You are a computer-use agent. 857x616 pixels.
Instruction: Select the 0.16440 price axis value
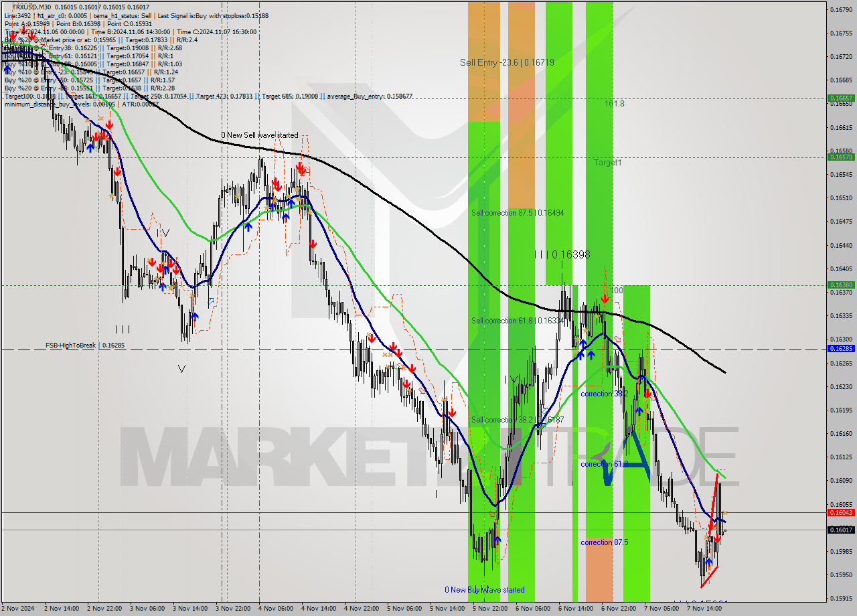(x=842, y=245)
